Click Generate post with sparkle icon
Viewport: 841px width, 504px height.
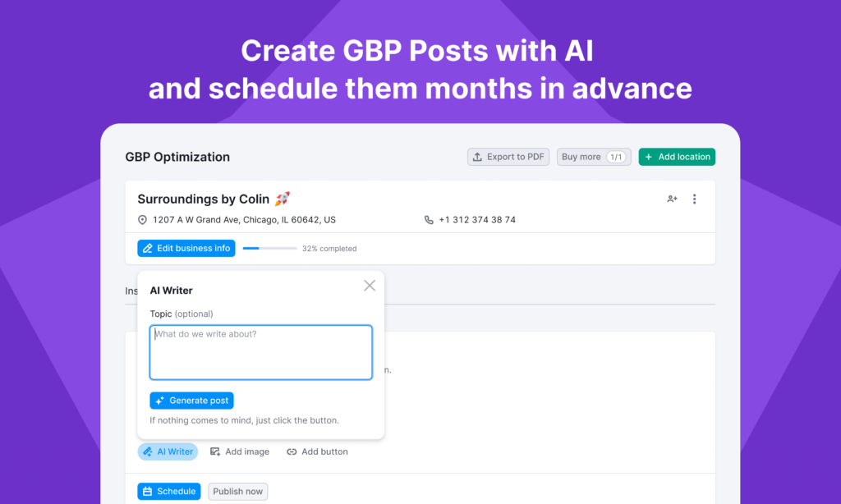coord(191,401)
